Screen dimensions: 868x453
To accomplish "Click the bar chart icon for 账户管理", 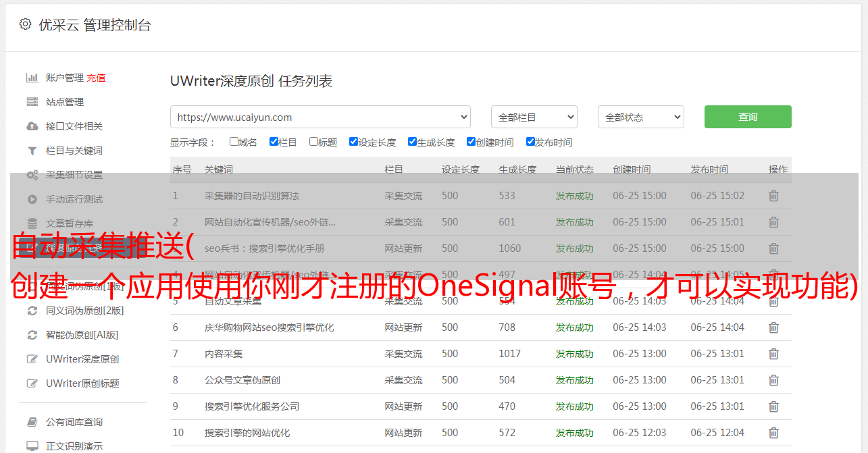I will (x=32, y=78).
